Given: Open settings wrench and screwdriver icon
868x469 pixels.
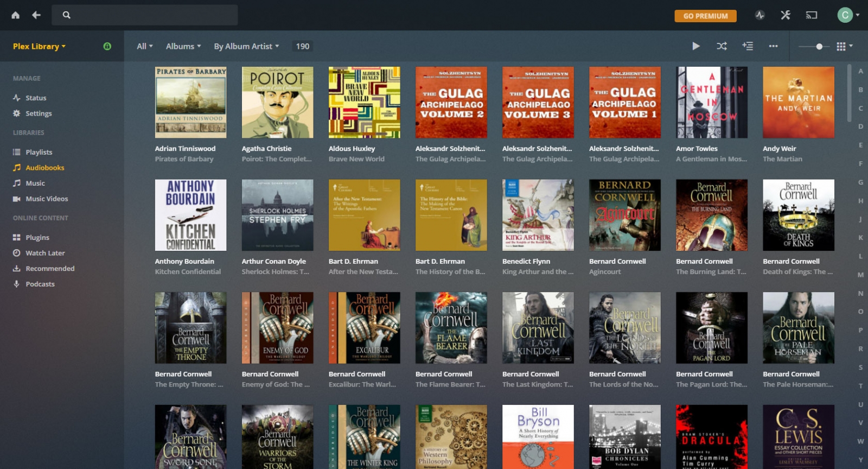Looking at the screenshot, I should [x=785, y=15].
